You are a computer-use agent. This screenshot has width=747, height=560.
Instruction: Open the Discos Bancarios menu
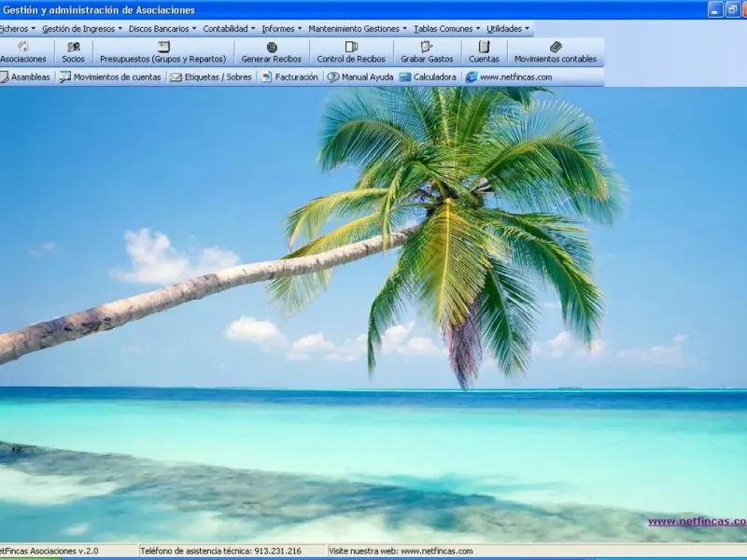(162, 29)
